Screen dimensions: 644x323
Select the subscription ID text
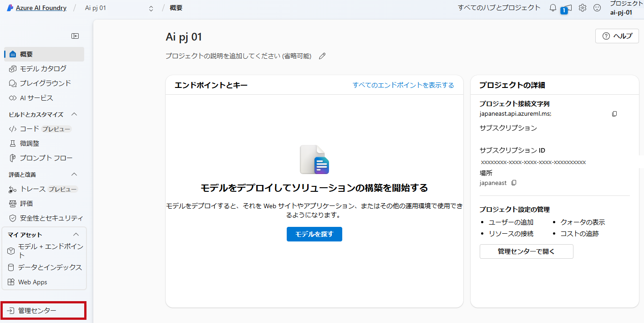coord(533,162)
